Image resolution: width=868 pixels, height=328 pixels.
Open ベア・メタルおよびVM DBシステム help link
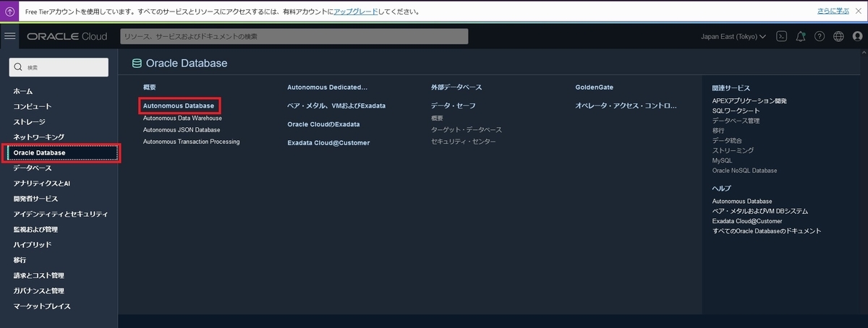tap(760, 211)
